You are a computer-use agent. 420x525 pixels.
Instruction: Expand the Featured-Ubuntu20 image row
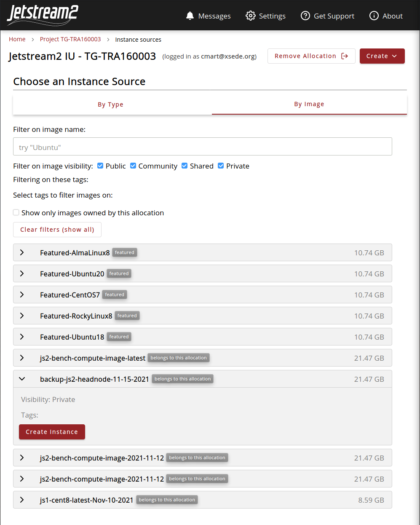point(22,274)
